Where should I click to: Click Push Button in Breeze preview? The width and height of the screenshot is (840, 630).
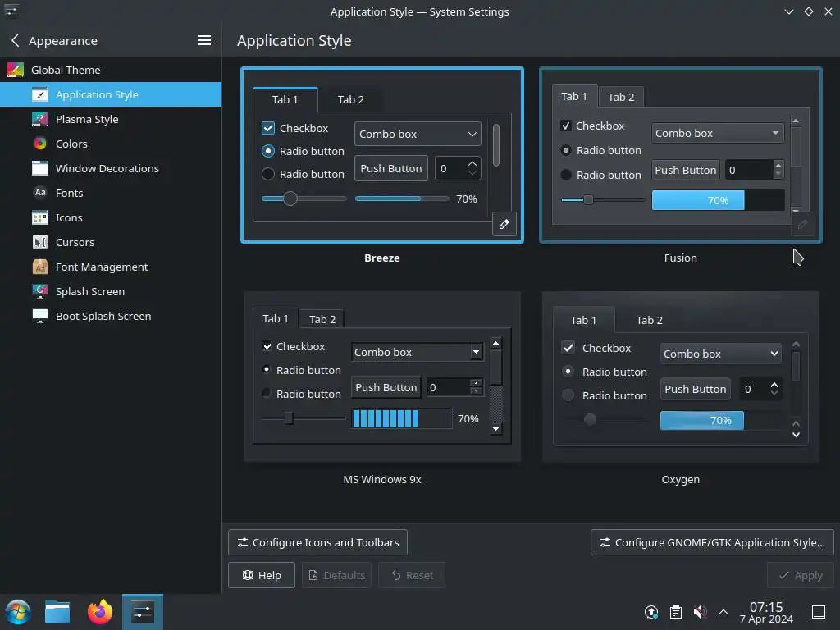point(391,168)
